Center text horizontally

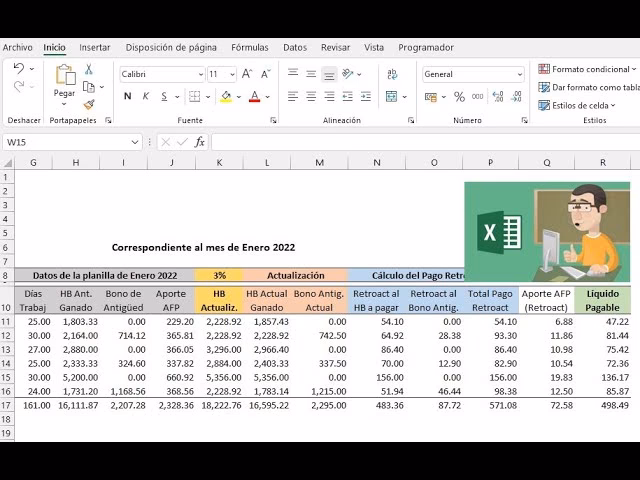[311, 96]
